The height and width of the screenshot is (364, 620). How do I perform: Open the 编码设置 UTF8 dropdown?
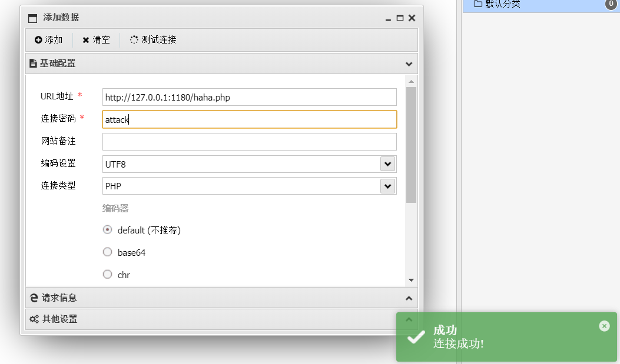pos(387,164)
